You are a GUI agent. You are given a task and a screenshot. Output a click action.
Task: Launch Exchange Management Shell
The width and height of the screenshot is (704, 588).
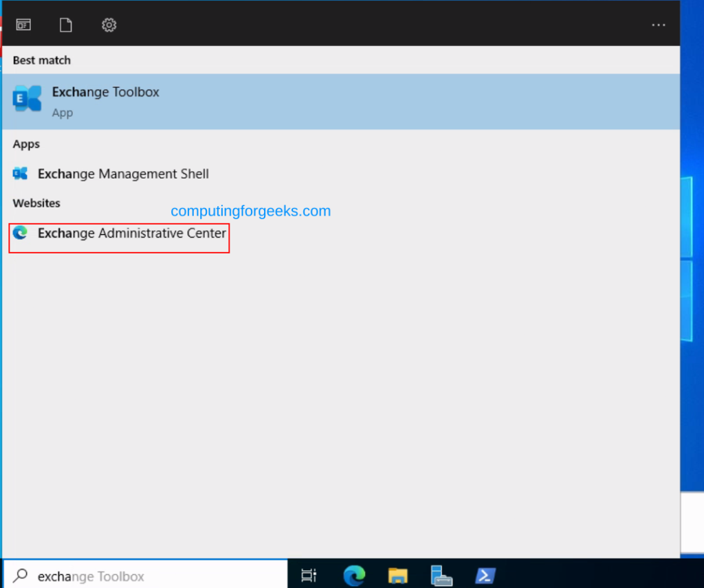tap(123, 174)
